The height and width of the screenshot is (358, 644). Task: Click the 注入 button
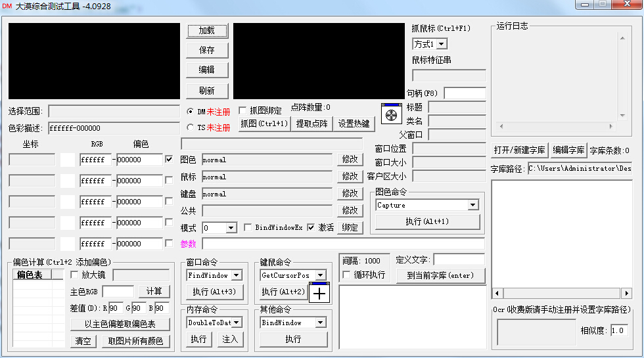(x=230, y=339)
